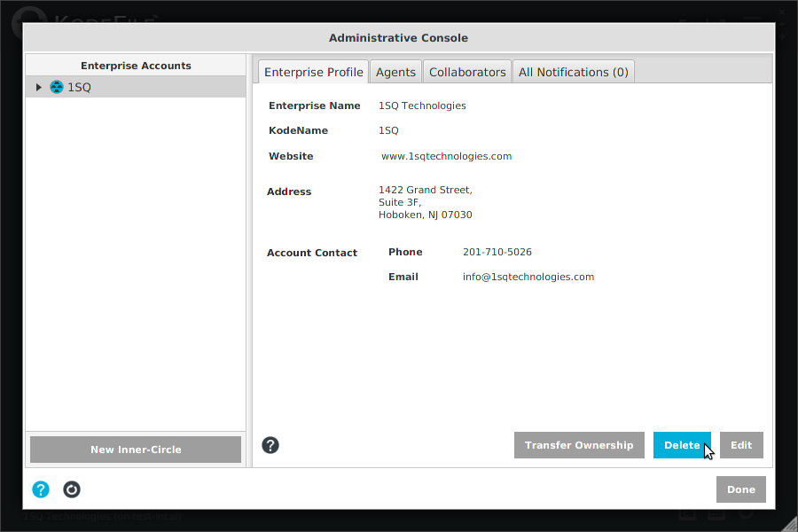Click the Edit button

[741, 445]
